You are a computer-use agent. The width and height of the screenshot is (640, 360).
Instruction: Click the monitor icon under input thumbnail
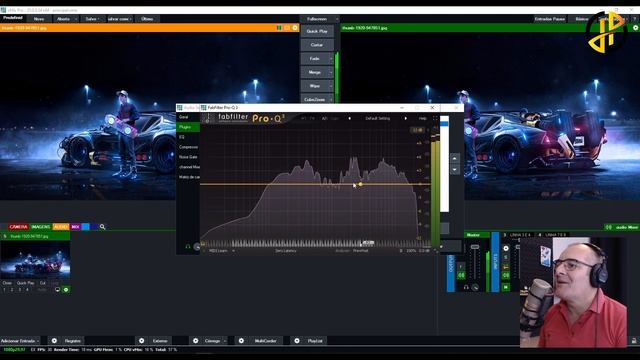click(57, 290)
